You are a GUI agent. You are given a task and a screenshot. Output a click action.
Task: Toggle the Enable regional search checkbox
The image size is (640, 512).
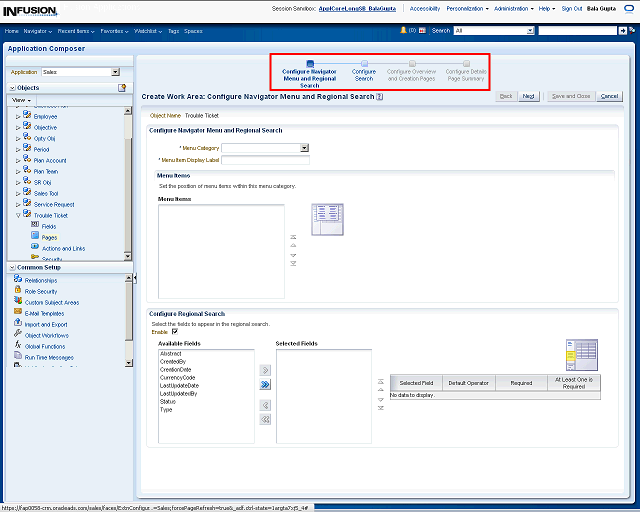tap(175, 331)
